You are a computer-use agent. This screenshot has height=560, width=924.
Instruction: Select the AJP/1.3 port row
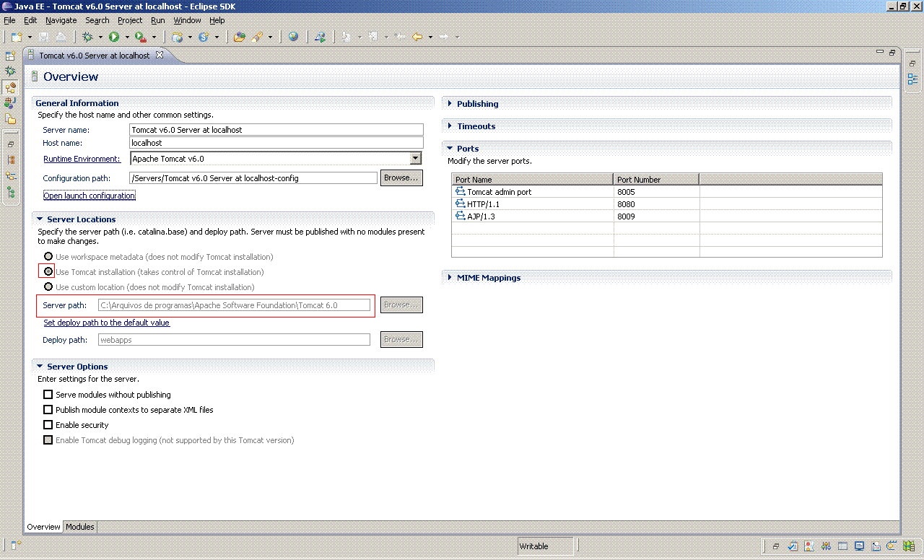[666, 216]
